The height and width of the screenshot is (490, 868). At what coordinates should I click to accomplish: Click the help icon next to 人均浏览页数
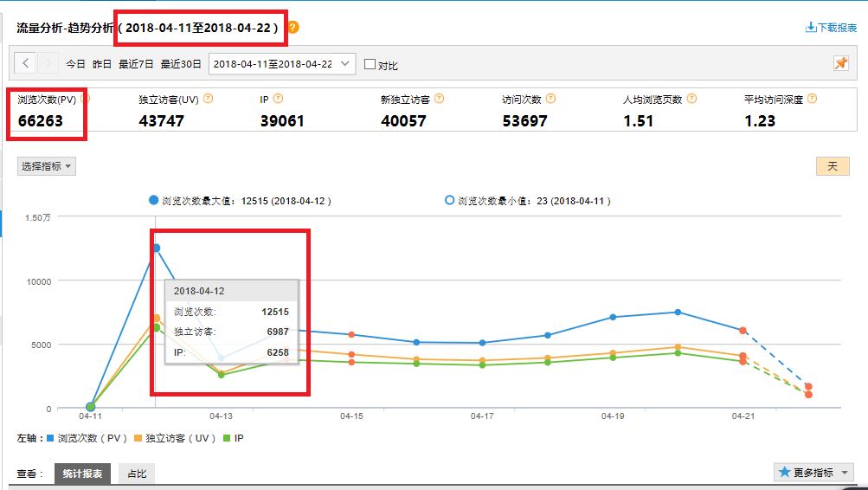coord(690,99)
